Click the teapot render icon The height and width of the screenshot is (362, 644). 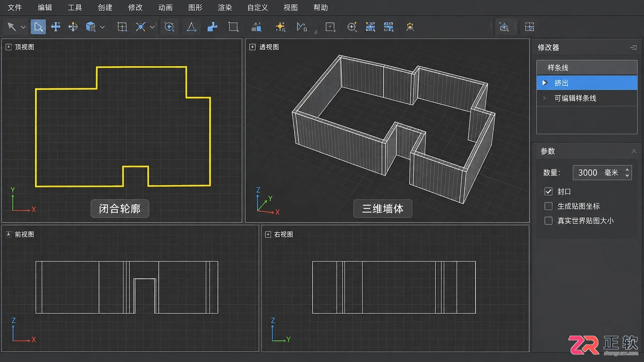pyautogui.click(x=504, y=27)
